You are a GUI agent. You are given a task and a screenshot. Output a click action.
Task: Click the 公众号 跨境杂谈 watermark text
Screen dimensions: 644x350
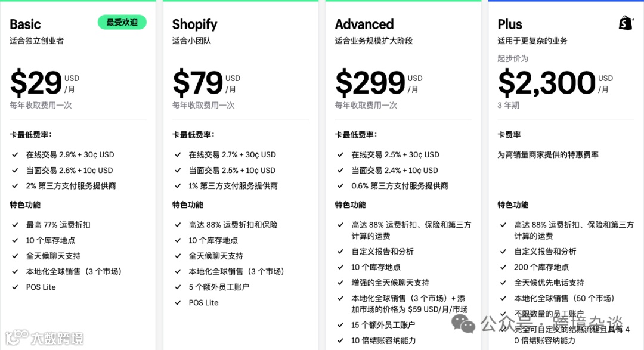tap(552, 323)
